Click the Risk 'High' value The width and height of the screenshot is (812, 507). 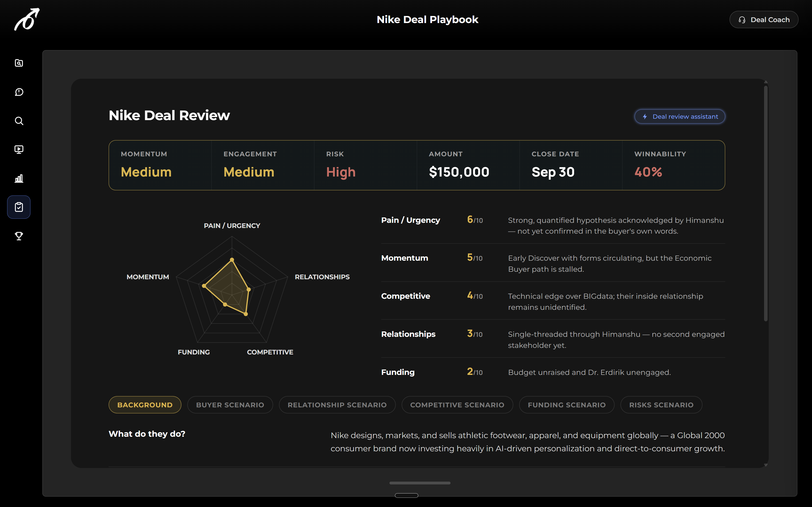point(341,172)
